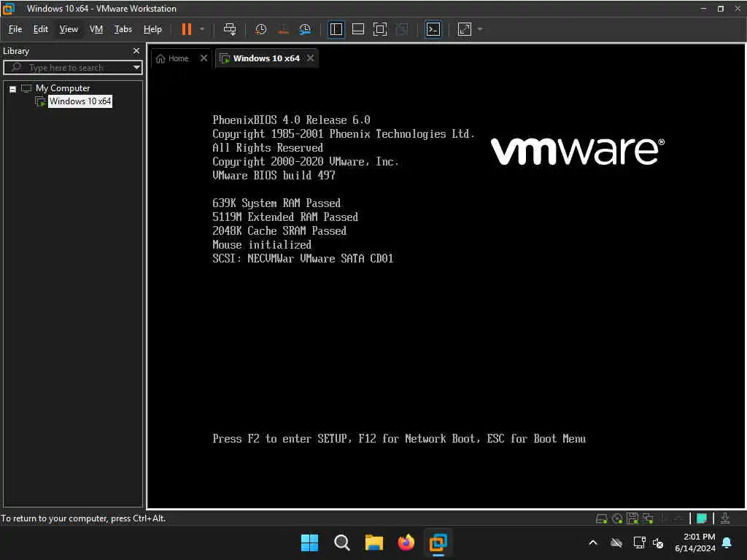Click the network tray icon

point(639,542)
